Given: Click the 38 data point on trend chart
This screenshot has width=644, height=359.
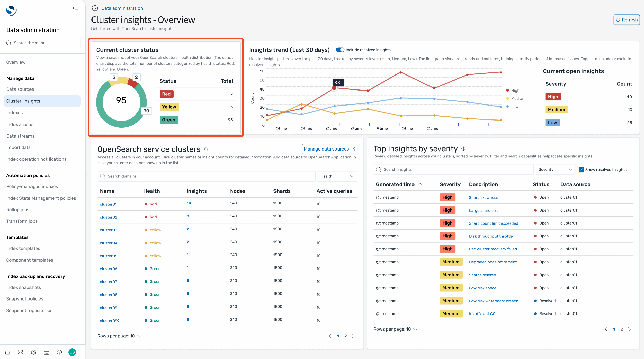Looking at the screenshot, I should [x=334, y=88].
